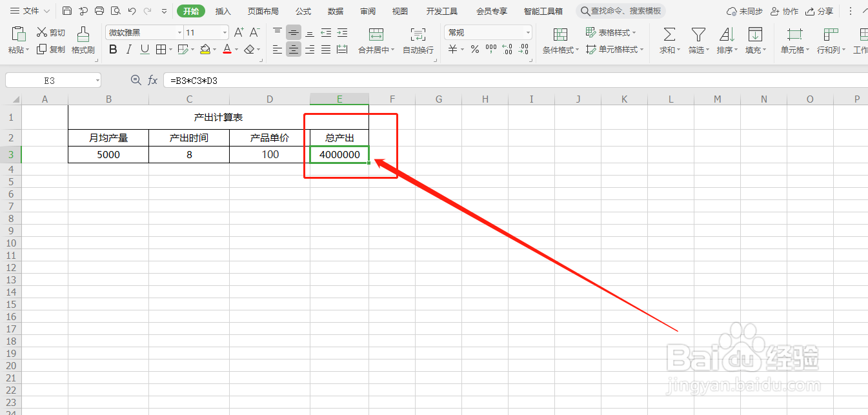Image resolution: width=868 pixels, height=415 pixels.
Task: Click the Decrease Decimal icon
Action: [x=523, y=49]
